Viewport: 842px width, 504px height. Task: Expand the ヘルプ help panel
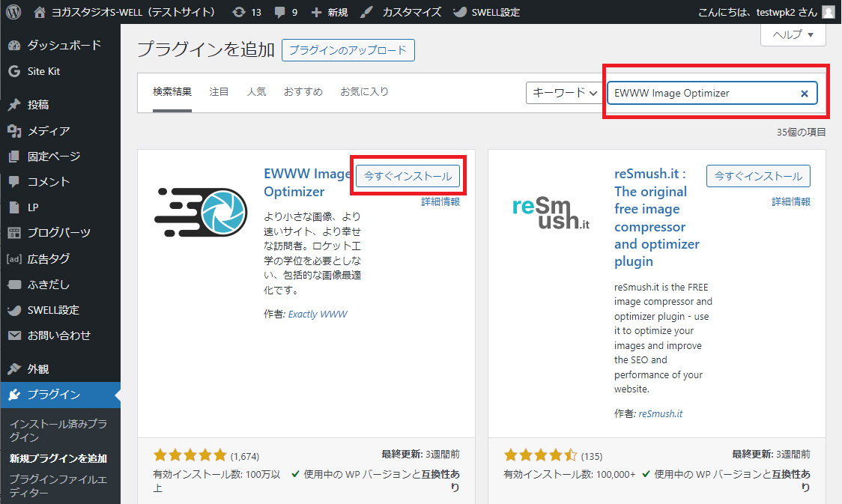click(793, 35)
